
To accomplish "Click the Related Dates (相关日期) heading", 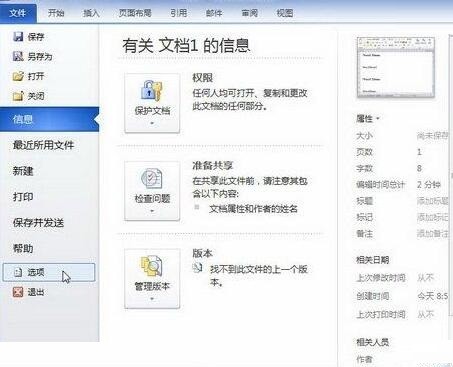I will click(x=373, y=260).
